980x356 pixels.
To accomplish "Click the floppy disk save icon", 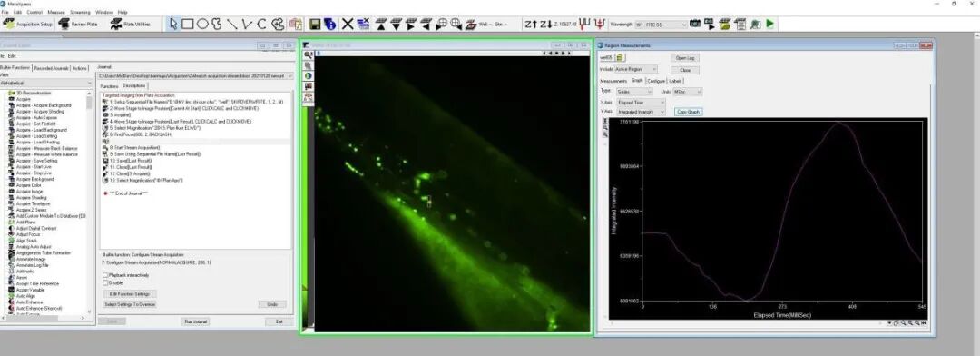I will click(315, 24).
